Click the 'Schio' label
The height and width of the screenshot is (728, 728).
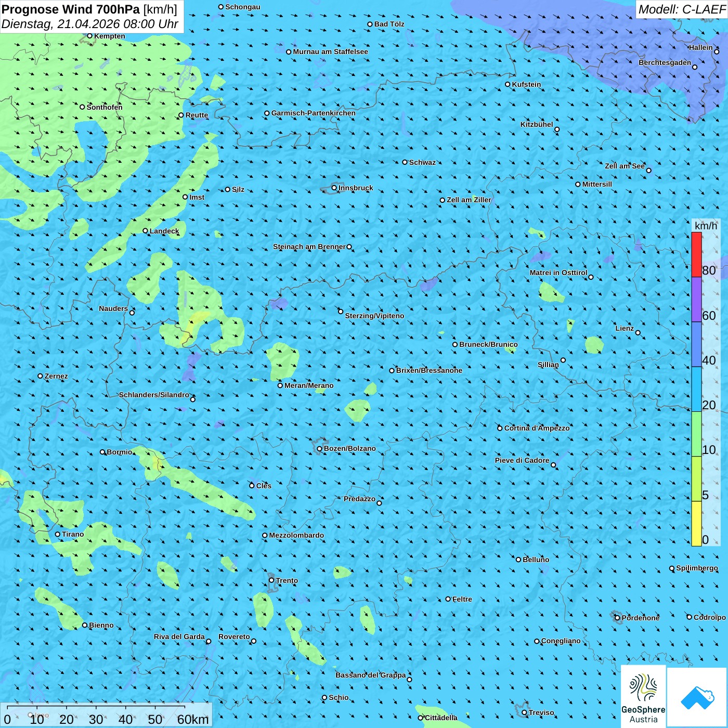339,697
